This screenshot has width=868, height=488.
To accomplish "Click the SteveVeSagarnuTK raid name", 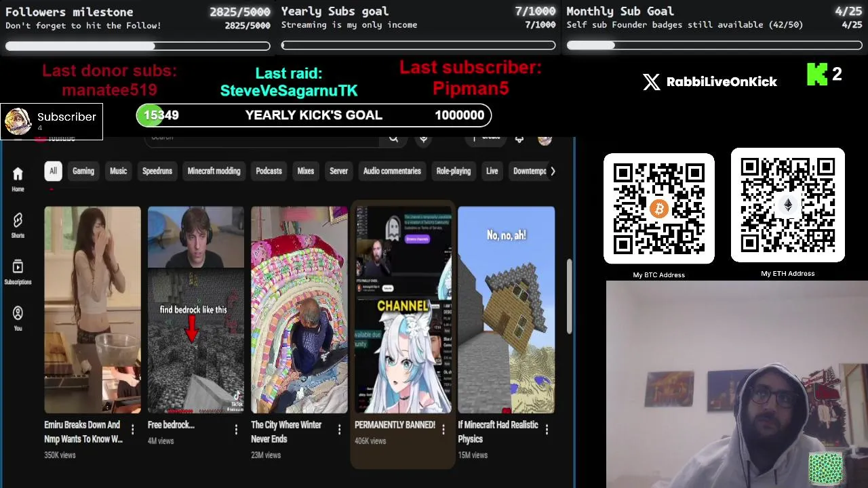I will 289,91.
